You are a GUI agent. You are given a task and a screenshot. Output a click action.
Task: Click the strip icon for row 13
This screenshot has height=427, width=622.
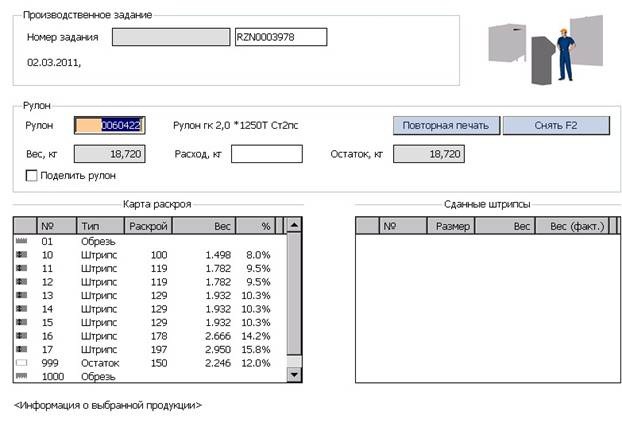pos(22,296)
